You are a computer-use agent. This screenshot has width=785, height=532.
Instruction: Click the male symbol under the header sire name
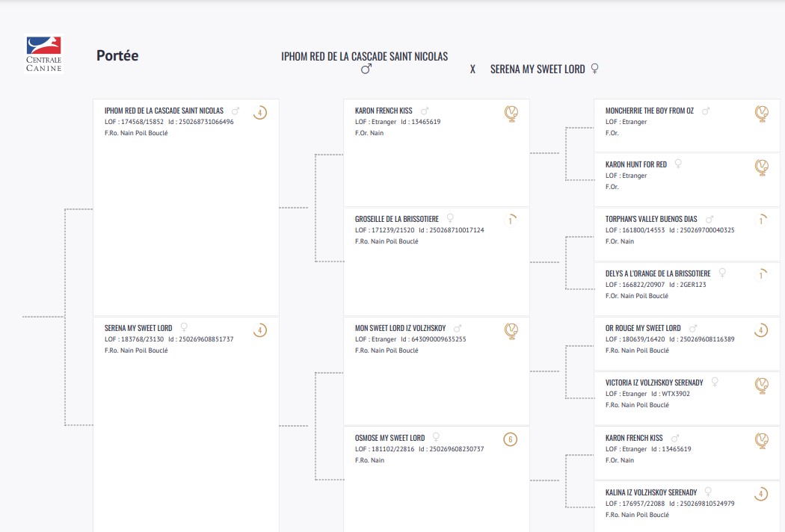tap(366, 69)
